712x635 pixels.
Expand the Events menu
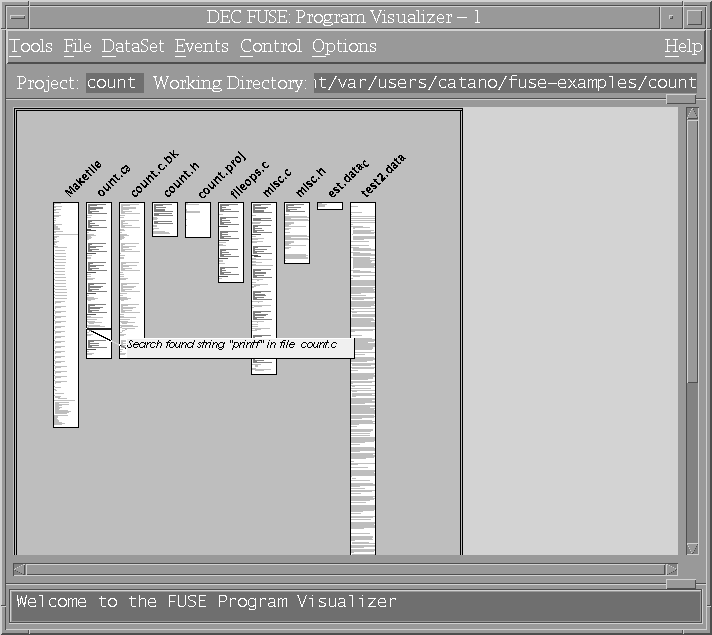(x=201, y=46)
